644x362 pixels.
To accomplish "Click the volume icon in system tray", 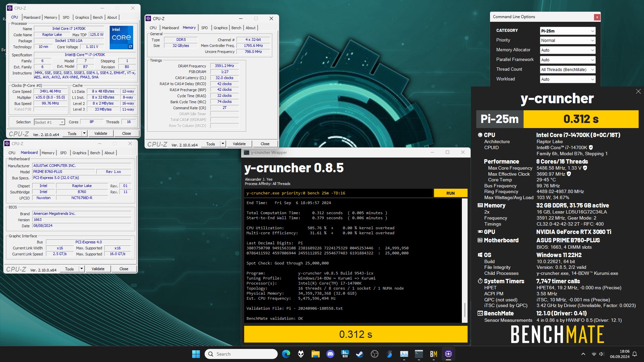I will click(601, 354).
